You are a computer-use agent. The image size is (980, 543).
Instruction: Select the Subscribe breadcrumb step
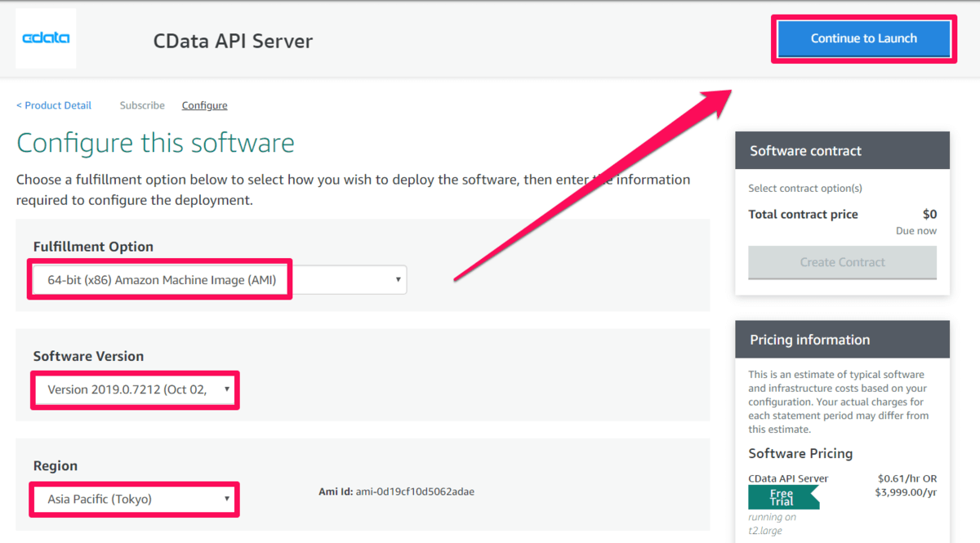point(142,105)
